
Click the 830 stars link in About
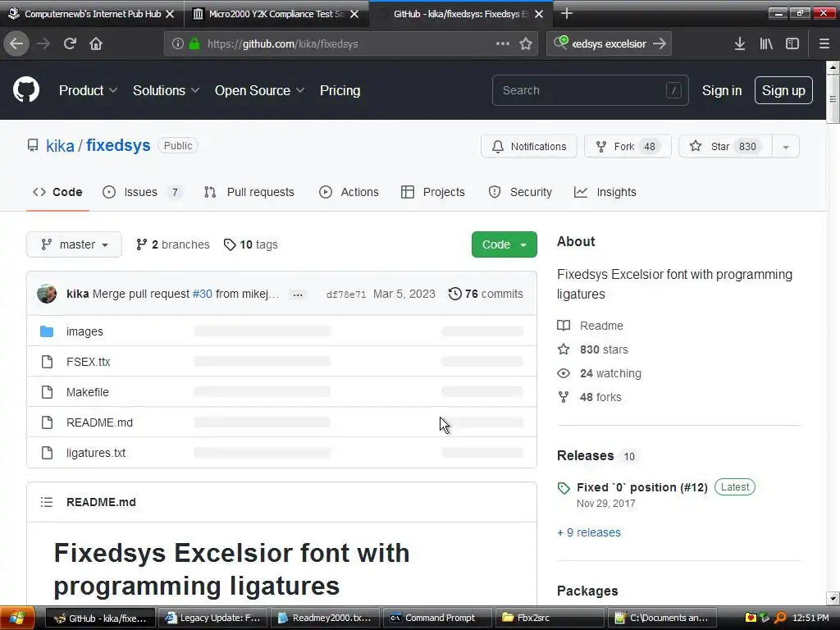tap(604, 349)
